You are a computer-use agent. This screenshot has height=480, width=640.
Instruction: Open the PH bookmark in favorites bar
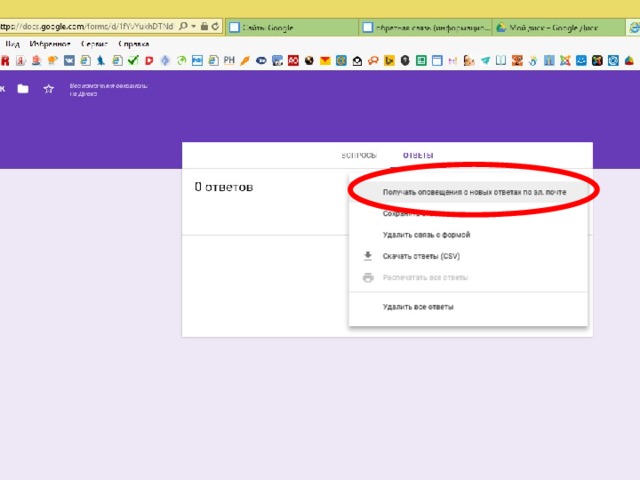229,61
